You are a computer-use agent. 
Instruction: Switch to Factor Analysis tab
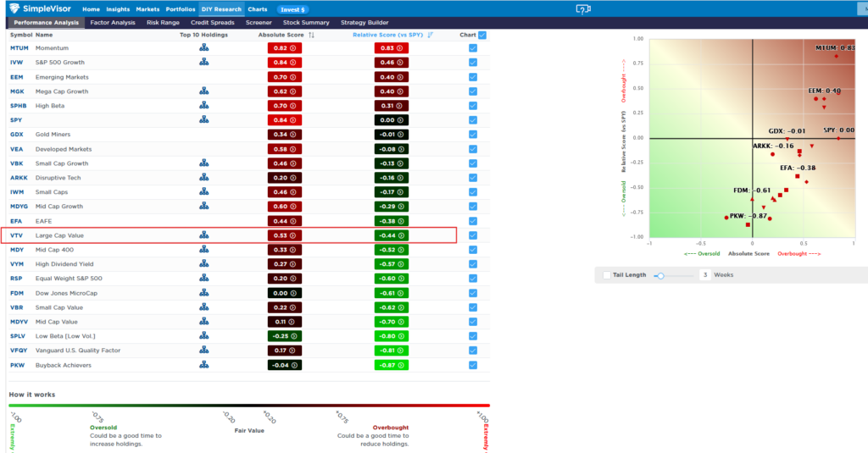pos(113,23)
